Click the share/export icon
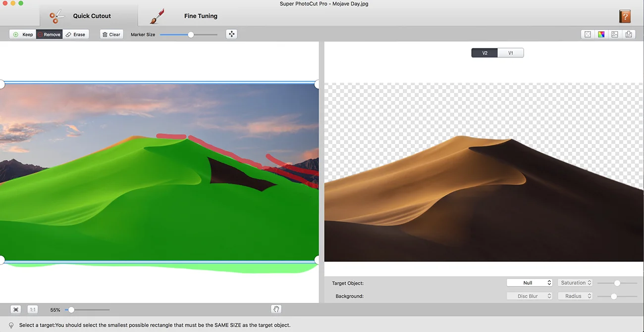 (x=629, y=34)
